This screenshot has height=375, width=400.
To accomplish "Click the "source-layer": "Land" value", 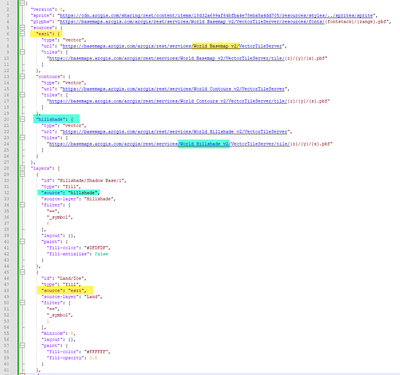I will pos(93,297).
